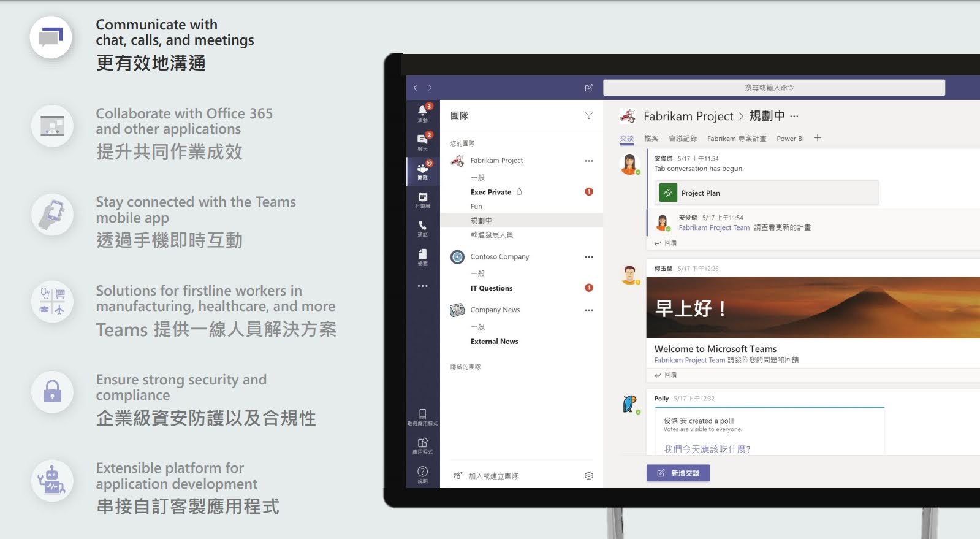Click the Contoso Company team avatar
This screenshot has height=539, width=980.
click(457, 257)
